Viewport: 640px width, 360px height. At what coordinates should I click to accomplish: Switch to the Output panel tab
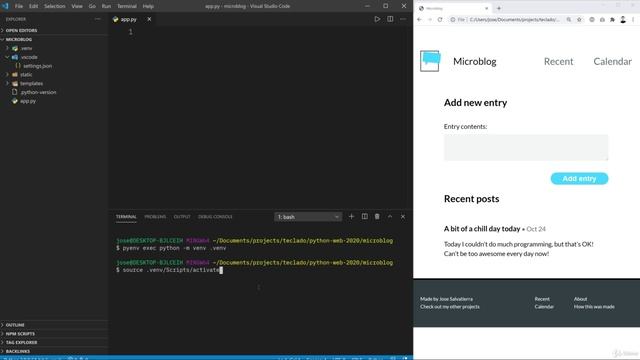[182, 217]
